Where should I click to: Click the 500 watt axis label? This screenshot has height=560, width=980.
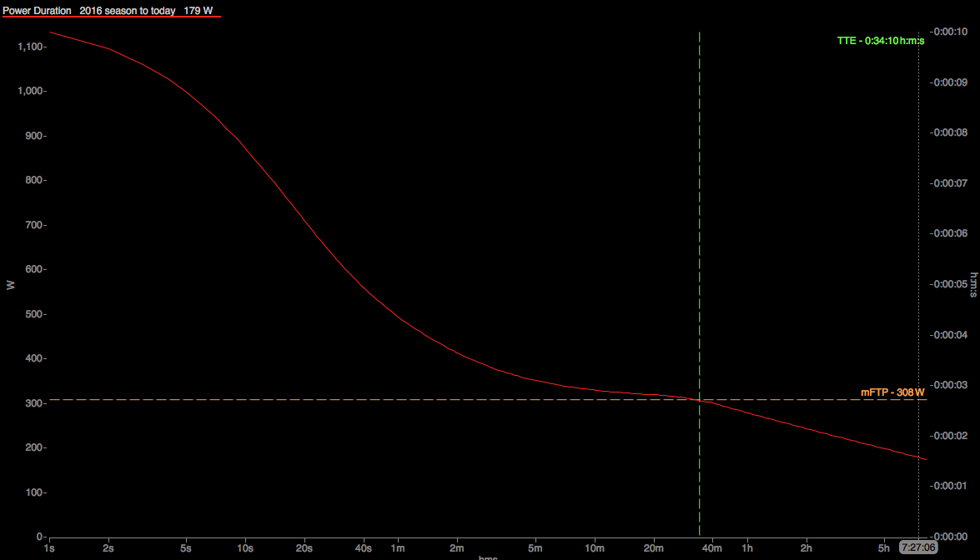33,314
